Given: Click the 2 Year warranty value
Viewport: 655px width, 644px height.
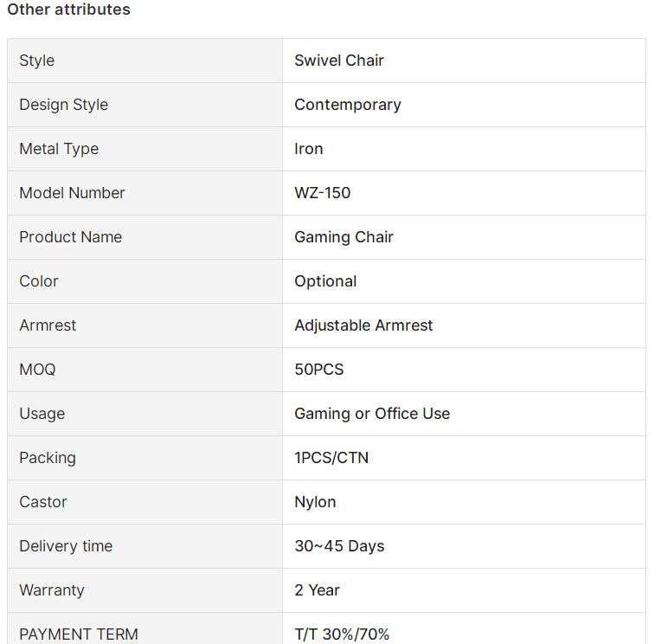Looking at the screenshot, I should click(317, 590).
